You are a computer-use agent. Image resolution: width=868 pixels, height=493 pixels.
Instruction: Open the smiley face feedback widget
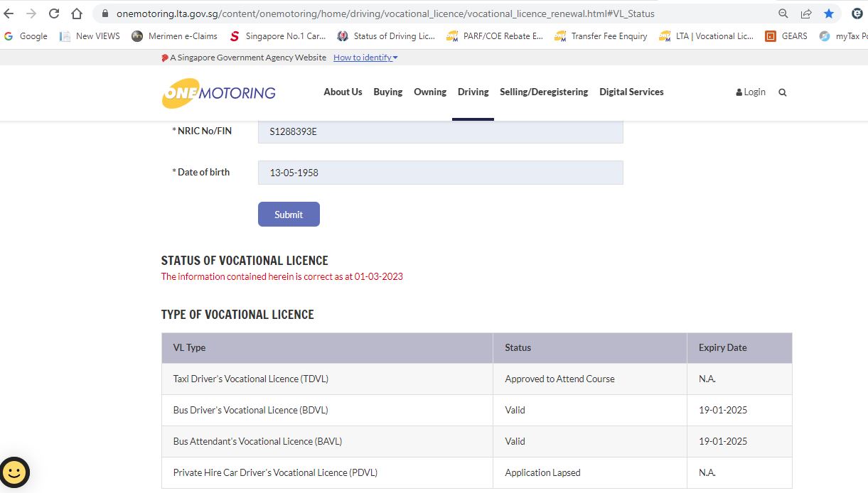pos(15,472)
